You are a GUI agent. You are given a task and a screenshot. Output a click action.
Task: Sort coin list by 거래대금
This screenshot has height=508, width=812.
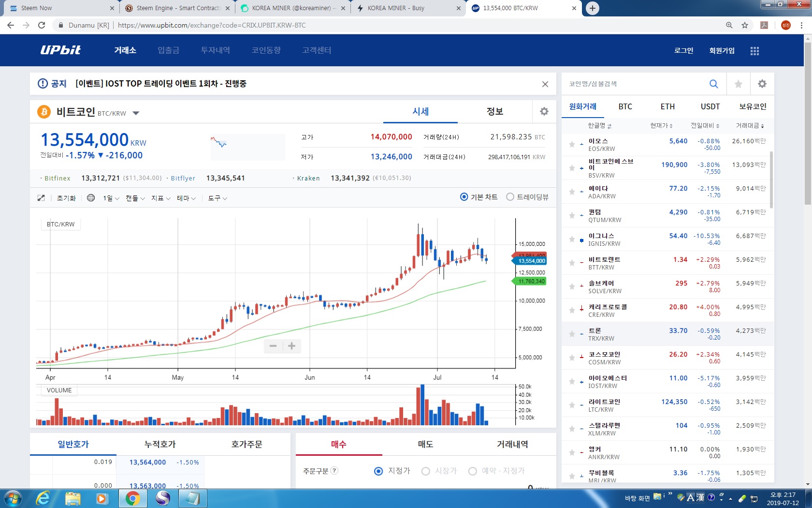point(750,126)
